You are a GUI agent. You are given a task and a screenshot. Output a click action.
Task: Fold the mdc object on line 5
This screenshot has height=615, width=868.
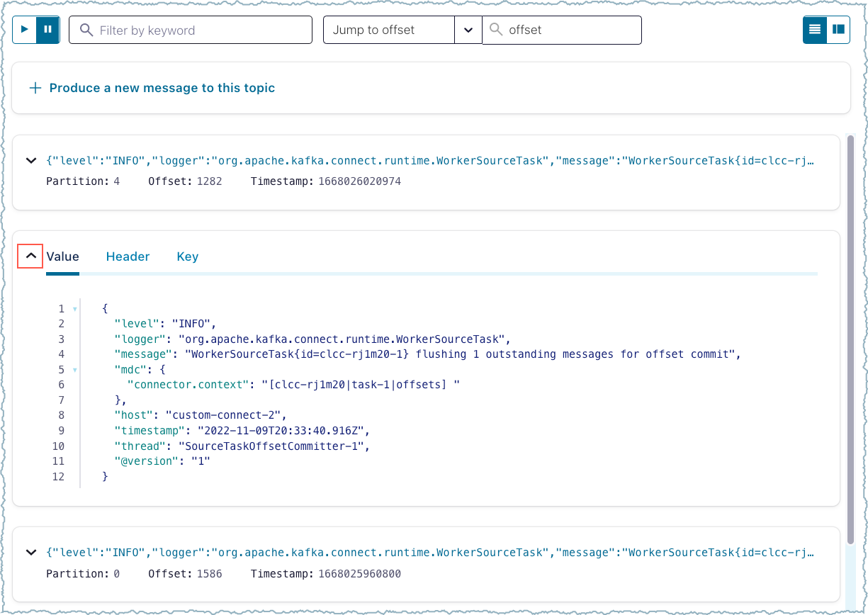(x=75, y=370)
